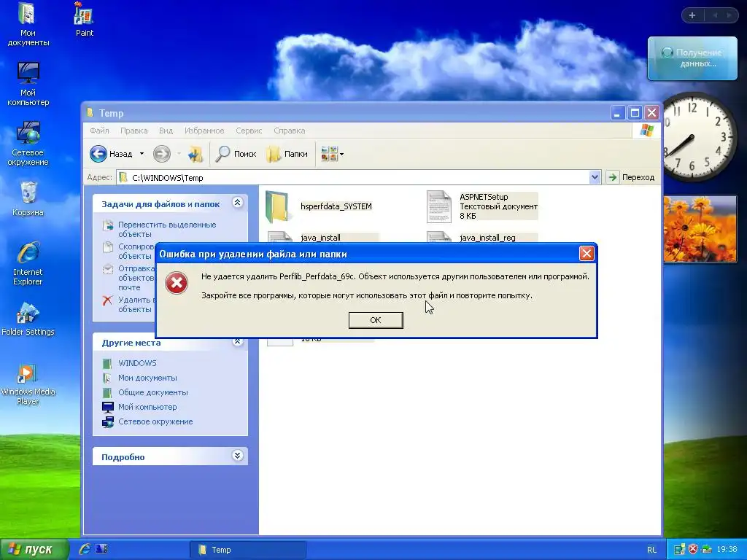The width and height of the screenshot is (747, 560).
Task: Click the error dialog red X icon
Action: coord(177,283)
